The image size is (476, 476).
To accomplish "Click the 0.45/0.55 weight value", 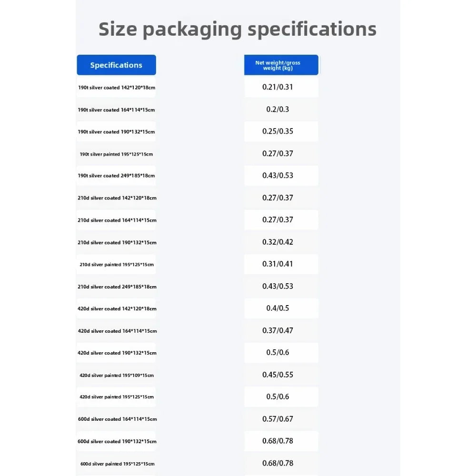I will 278,375.
